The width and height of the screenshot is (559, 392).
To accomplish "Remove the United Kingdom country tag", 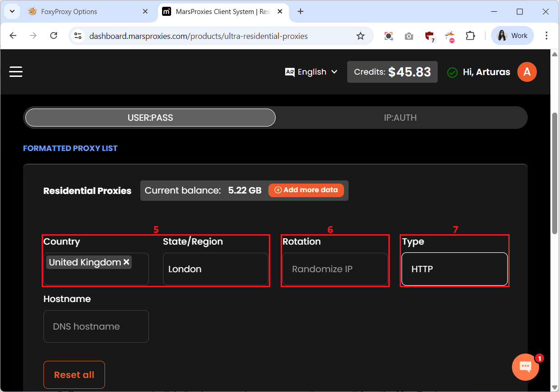I will point(127,262).
